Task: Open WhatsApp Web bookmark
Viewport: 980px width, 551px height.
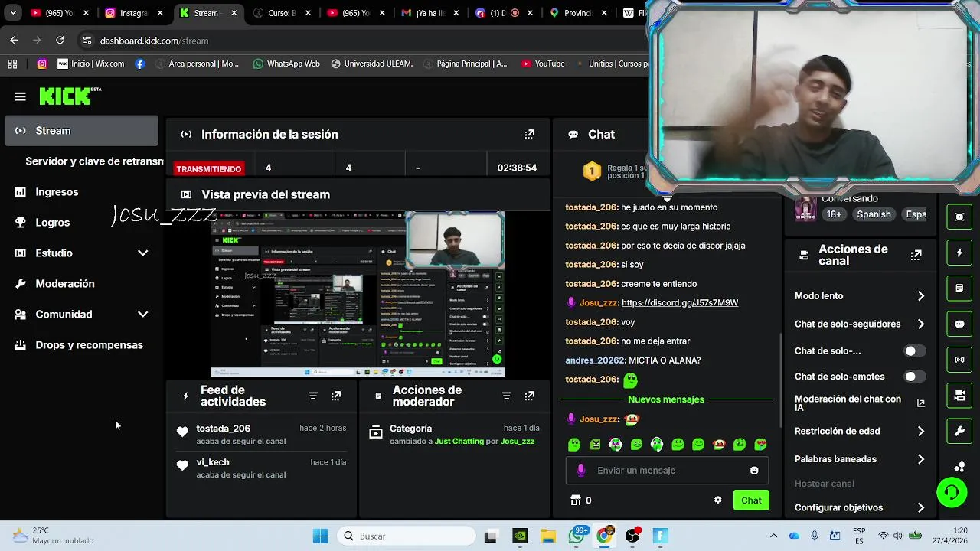Action: (x=286, y=64)
